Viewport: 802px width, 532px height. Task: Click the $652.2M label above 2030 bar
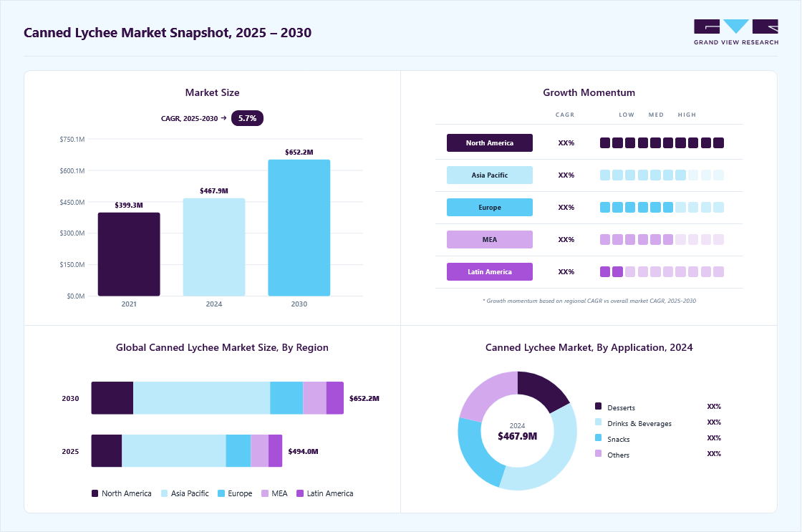(x=299, y=152)
